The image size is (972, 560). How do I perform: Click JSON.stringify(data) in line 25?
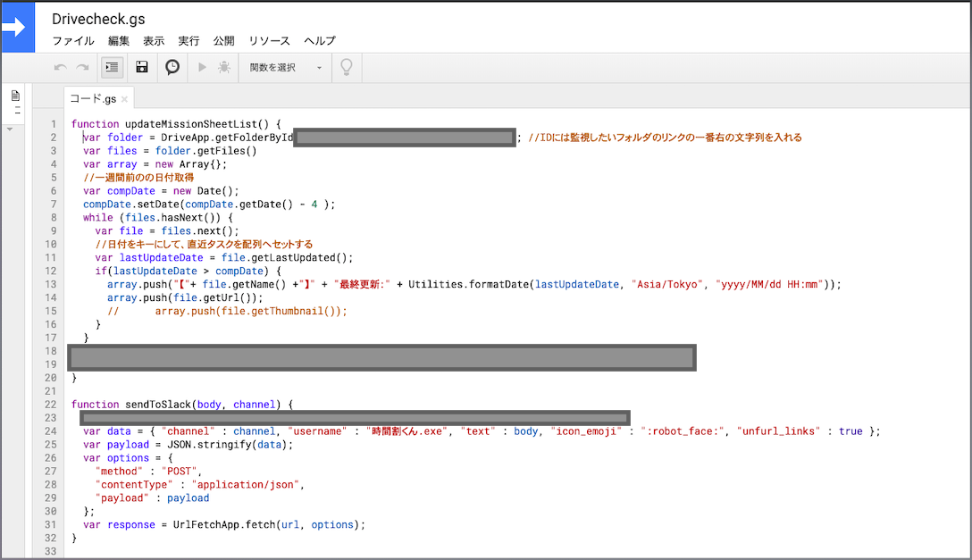227,445
